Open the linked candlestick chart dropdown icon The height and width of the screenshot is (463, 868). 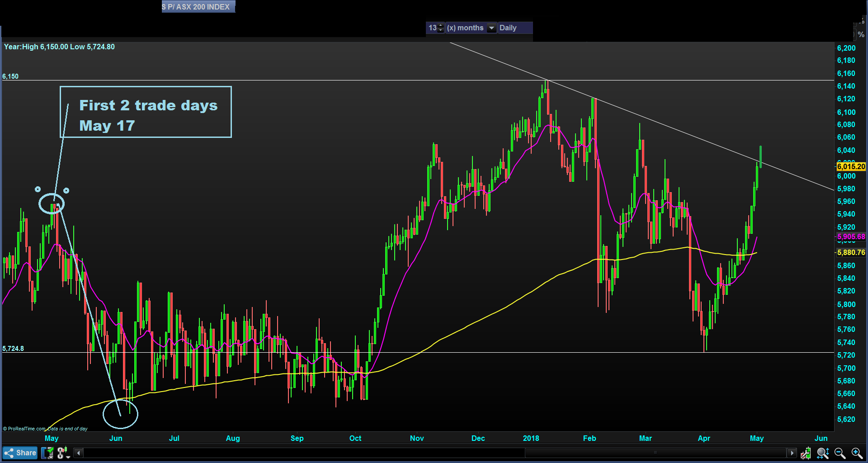click(63, 452)
